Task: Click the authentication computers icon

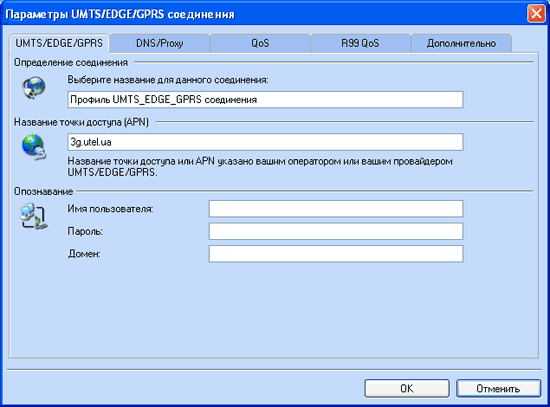Action: pyautogui.click(x=33, y=216)
